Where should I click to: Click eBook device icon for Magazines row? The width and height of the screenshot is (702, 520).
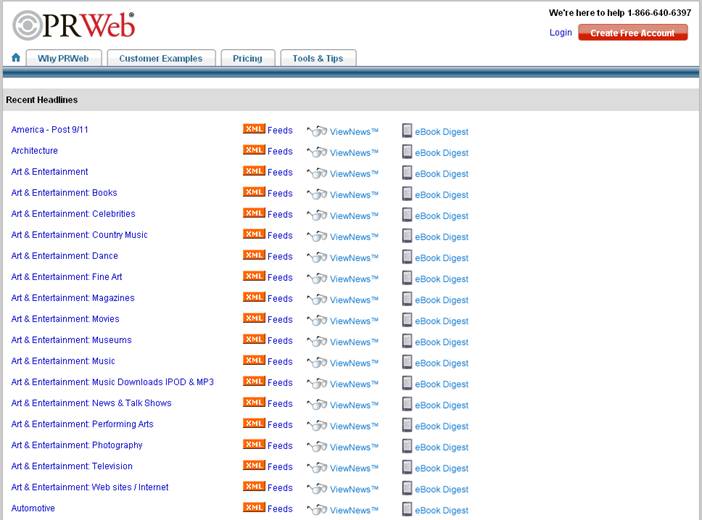pos(407,299)
